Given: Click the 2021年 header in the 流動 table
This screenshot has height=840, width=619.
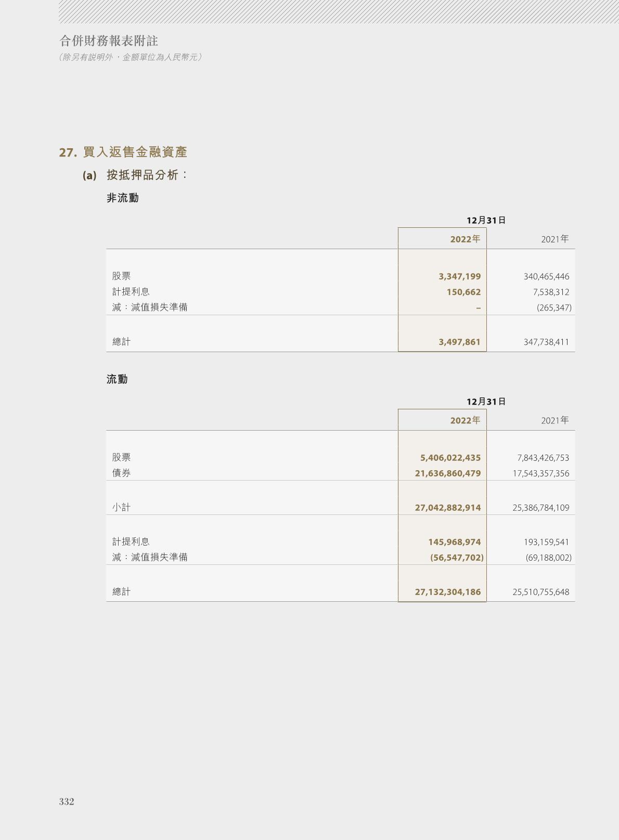Looking at the screenshot, I should tap(554, 420).
